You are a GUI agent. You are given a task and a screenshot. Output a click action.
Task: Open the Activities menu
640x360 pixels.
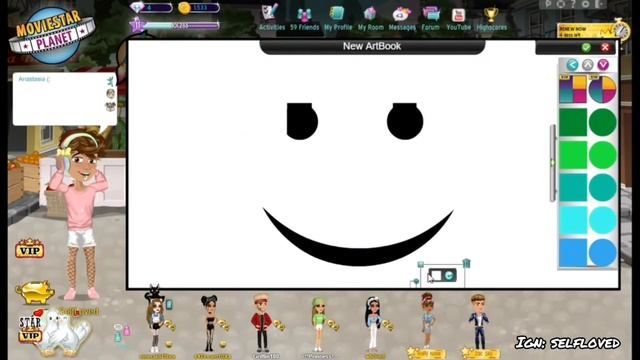coord(271,18)
